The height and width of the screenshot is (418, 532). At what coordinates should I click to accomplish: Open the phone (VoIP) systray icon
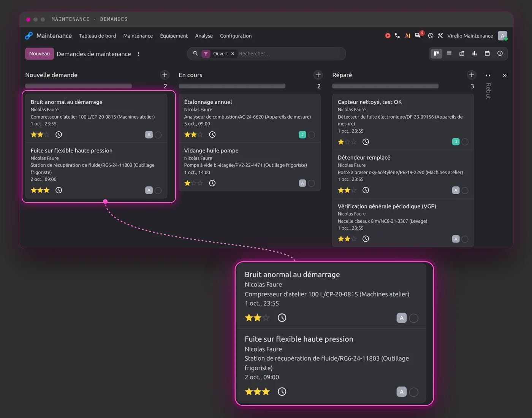tap(397, 36)
